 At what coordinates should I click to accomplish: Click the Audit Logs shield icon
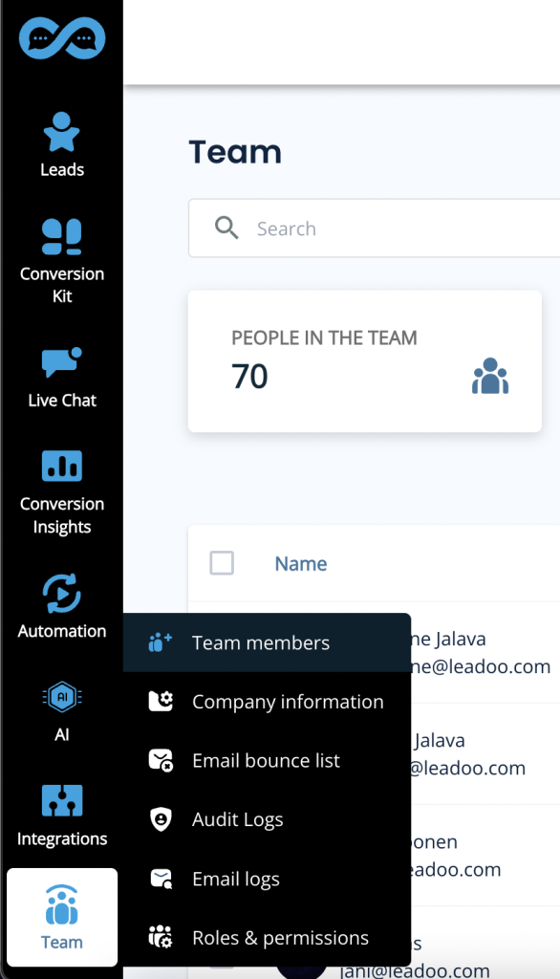pos(162,819)
